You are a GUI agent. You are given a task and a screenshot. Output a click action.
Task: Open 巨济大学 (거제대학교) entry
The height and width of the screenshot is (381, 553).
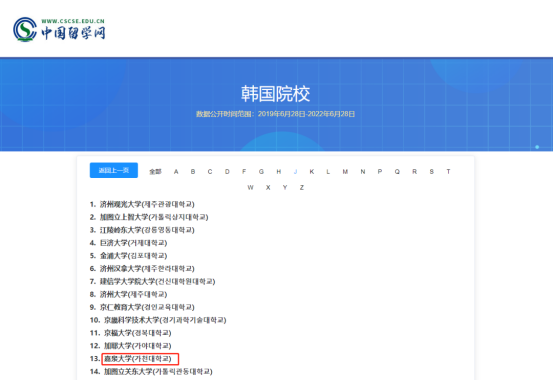[133, 243]
